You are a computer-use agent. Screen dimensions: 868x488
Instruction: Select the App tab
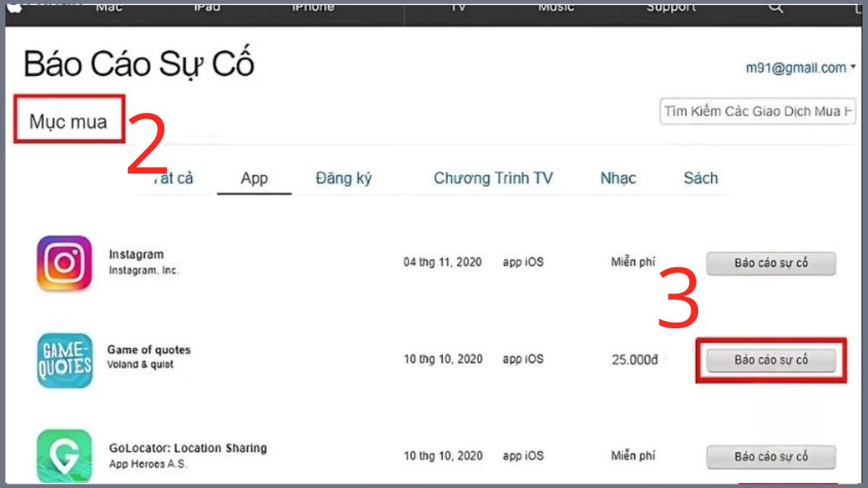tap(254, 179)
